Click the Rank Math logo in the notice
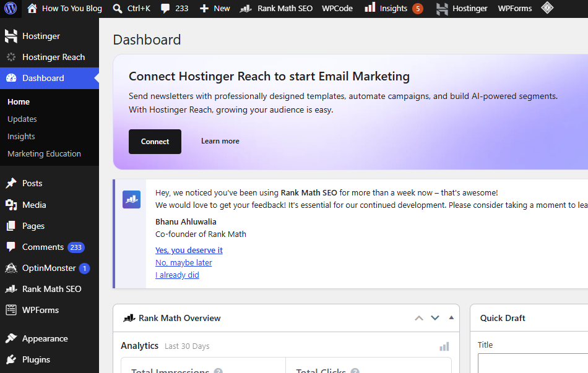588x373 pixels. (x=132, y=199)
